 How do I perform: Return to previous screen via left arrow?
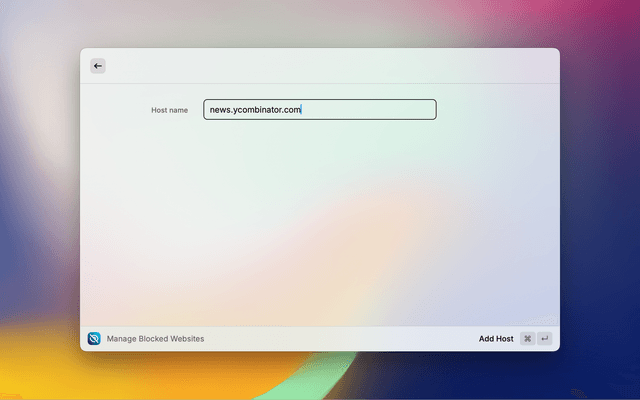point(98,66)
